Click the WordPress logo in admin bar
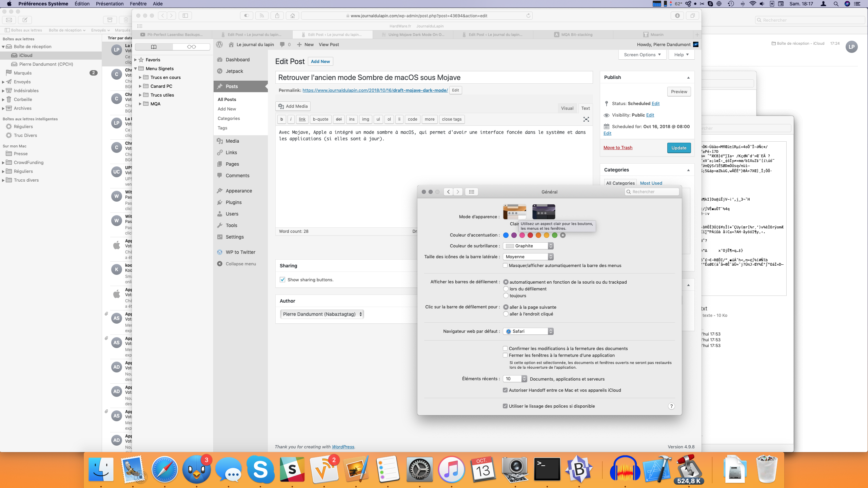 219,44
